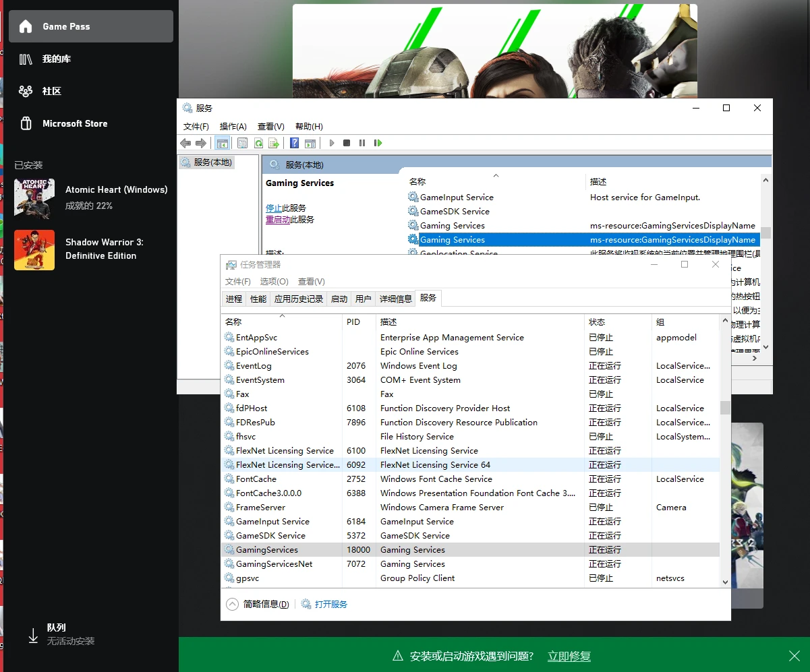Viewport: 810px width, 672px height.
Task: Sort Task Manager by 状态 column header
Action: click(x=618, y=322)
